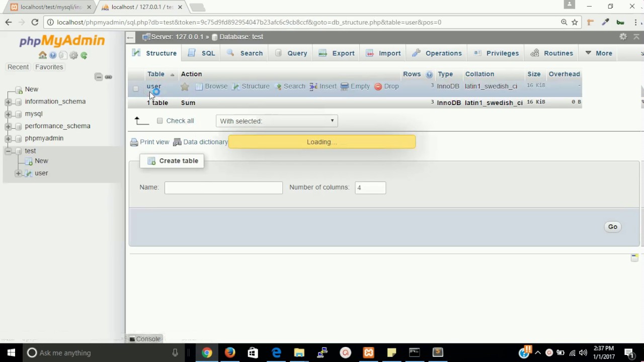
Task: Open Firefox from the taskbar
Action: coord(230,352)
